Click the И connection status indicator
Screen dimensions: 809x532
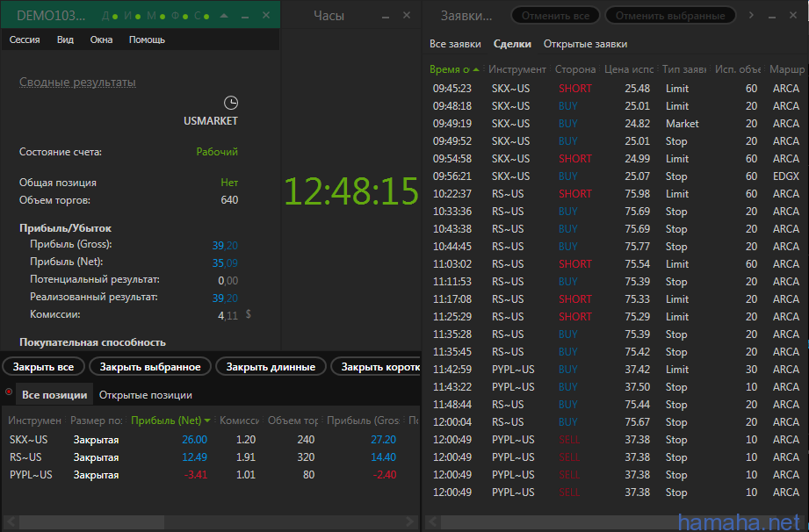tap(132, 16)
